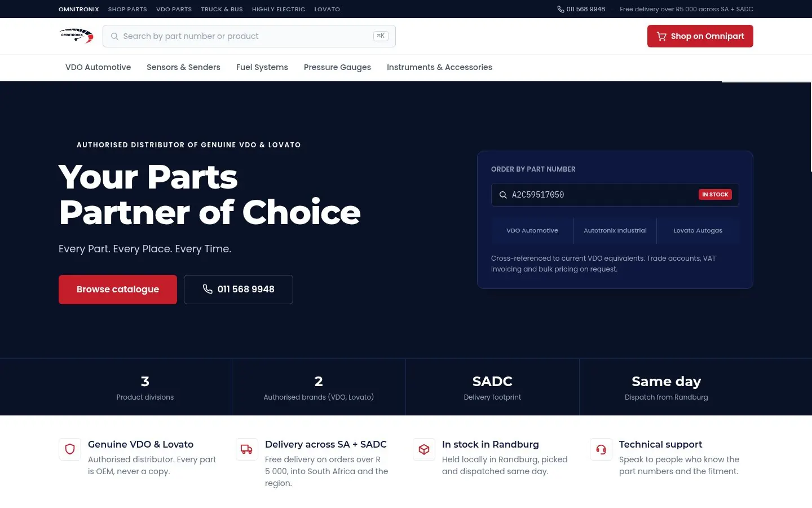Image resolution: width=812 pixels, height=508 pixels.
Task: Click the shield icon for Genuine VDO & Lovato
Action: point(70,449)
